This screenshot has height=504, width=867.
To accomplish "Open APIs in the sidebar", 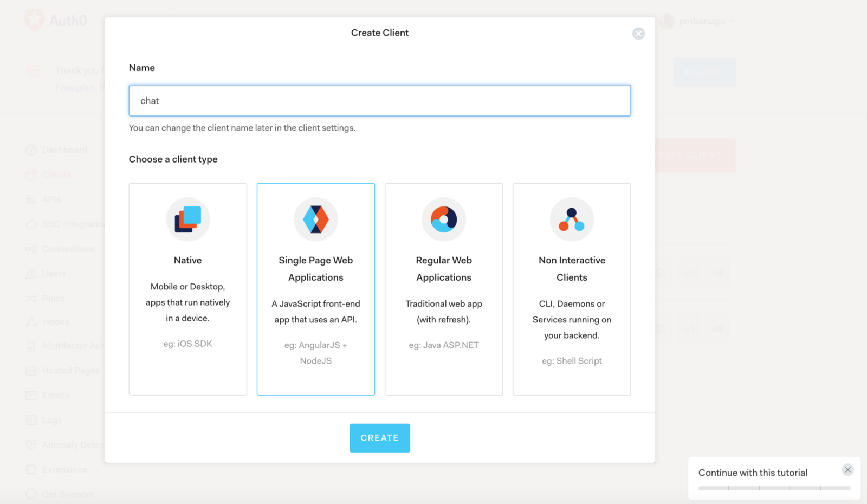I will tap(51, 199).
